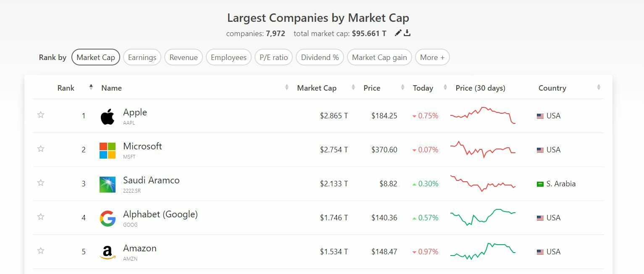
Task: Rank companies by Earnings
Action: coord(142,57)
